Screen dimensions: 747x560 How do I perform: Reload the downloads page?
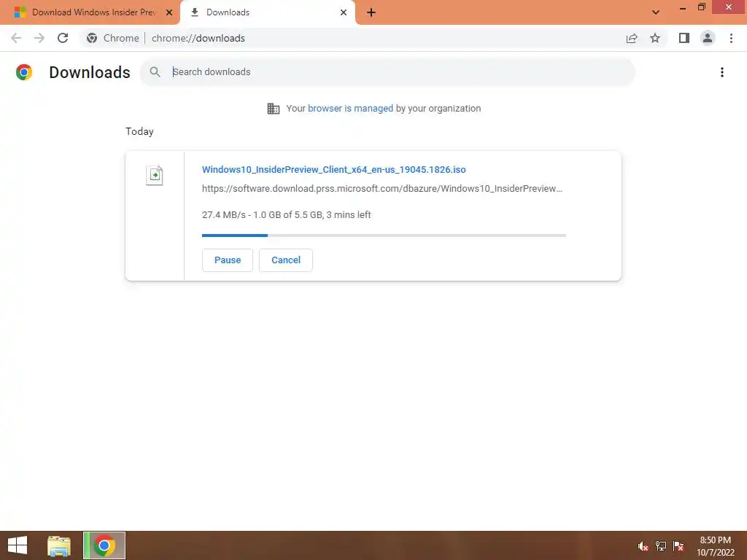(63, 38)
